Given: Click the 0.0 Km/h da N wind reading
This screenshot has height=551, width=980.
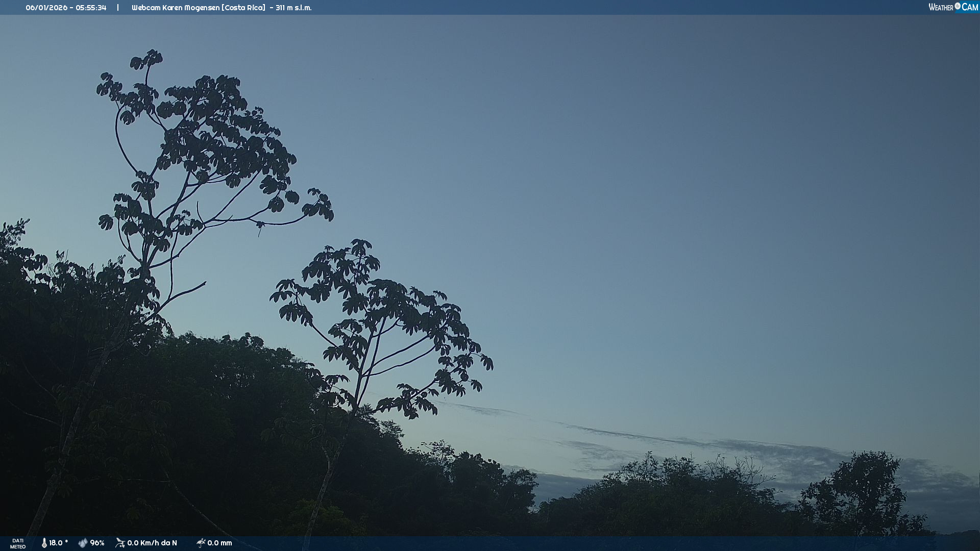Looking at the screenshot, I should pyautogui.click(x=152, y=543).
